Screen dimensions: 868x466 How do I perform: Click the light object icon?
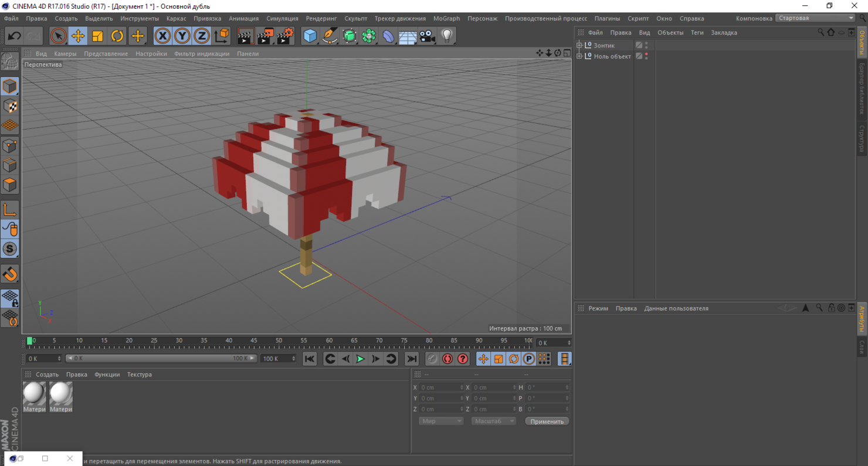tap(447, 36)
